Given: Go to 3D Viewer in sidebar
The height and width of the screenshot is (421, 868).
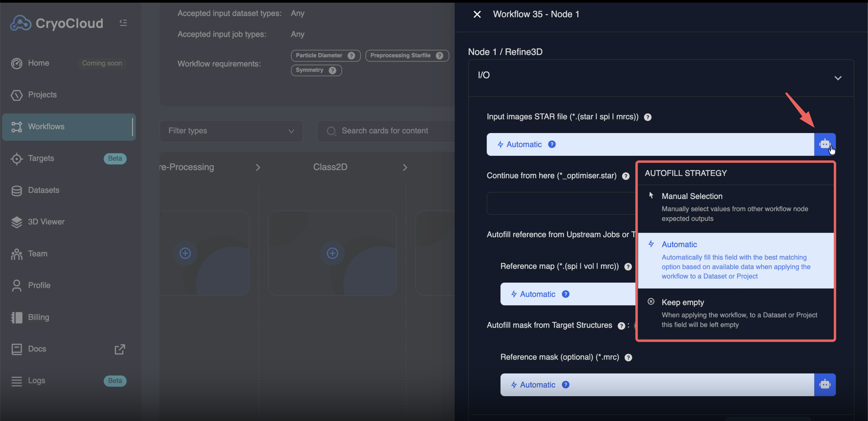Looking at the screenshot, I should click(46, 222).
